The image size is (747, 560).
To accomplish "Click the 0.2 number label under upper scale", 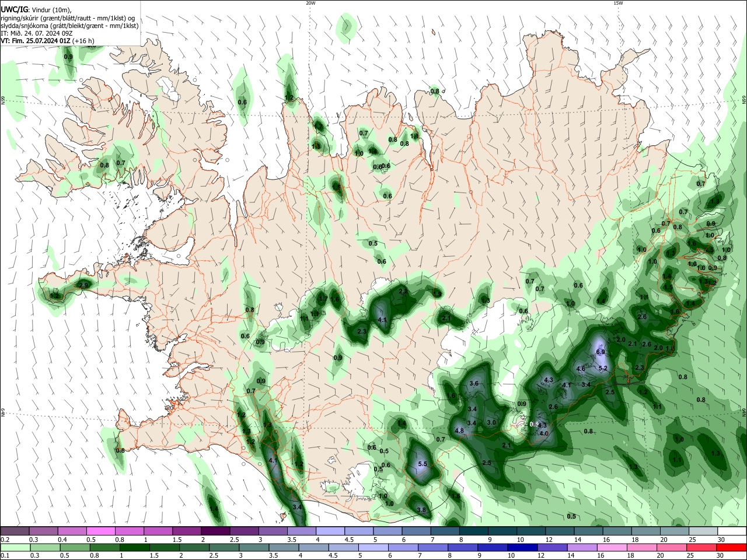I will (x=5, y=540).
